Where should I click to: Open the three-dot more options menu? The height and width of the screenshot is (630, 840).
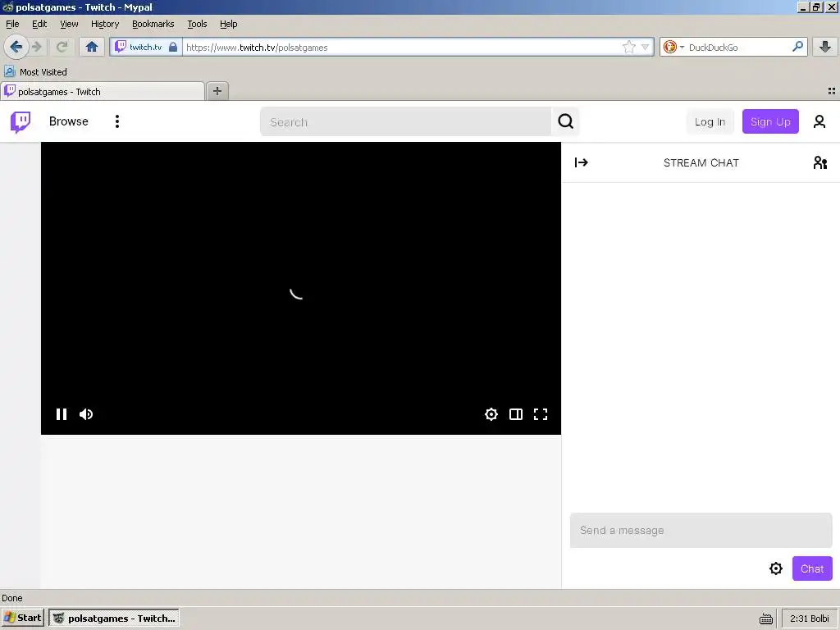pyautogui.click(x=116, y=121)
